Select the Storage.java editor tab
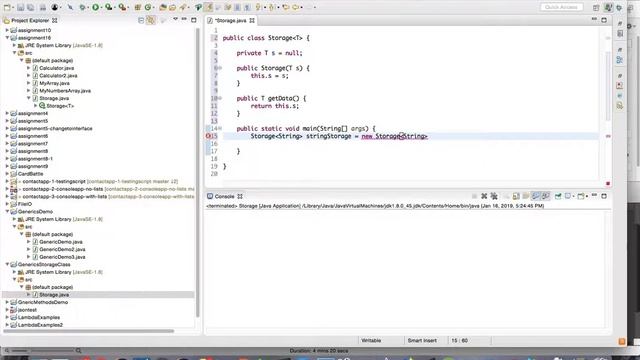 [230, 20]
